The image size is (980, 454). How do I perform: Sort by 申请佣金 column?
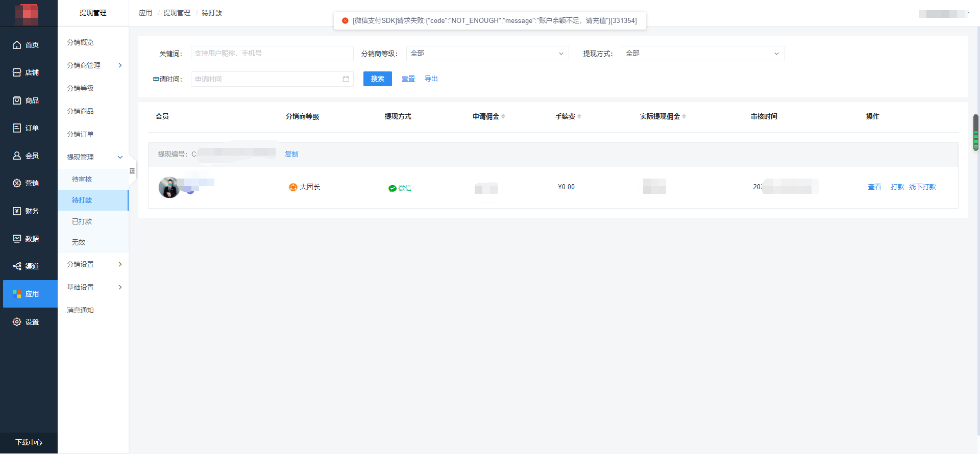pyautogui.click(x=503, y=116)
